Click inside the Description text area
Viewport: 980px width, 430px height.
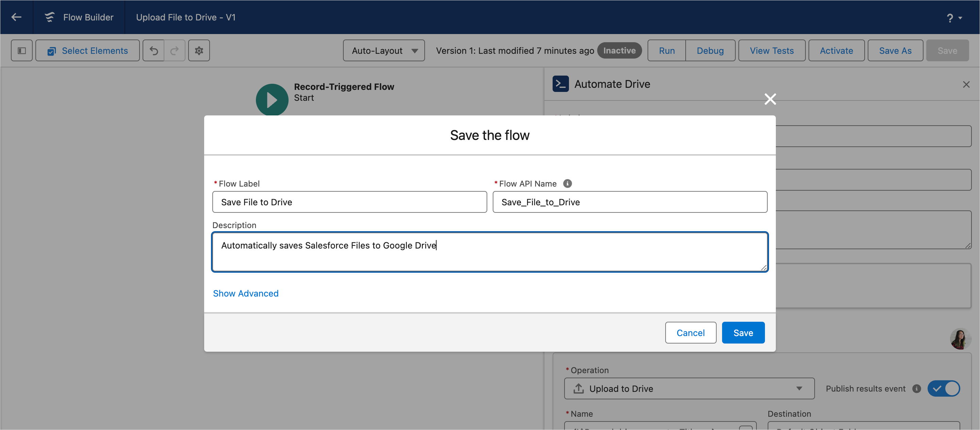490,252
